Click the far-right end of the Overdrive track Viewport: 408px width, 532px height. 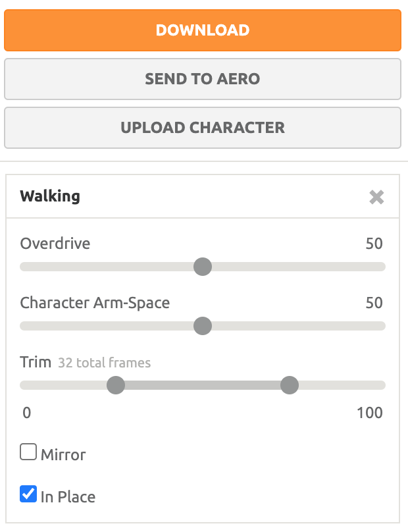click(x=380, y=267)
